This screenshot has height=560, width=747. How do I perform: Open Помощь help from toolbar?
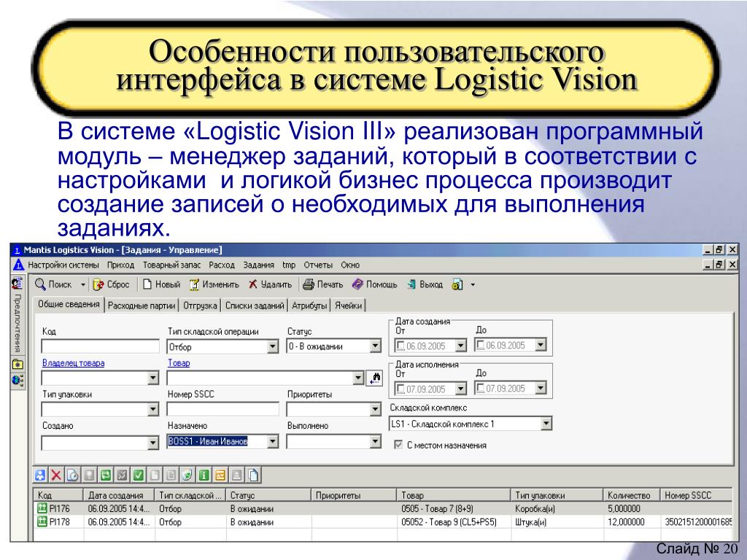(374, 284)
